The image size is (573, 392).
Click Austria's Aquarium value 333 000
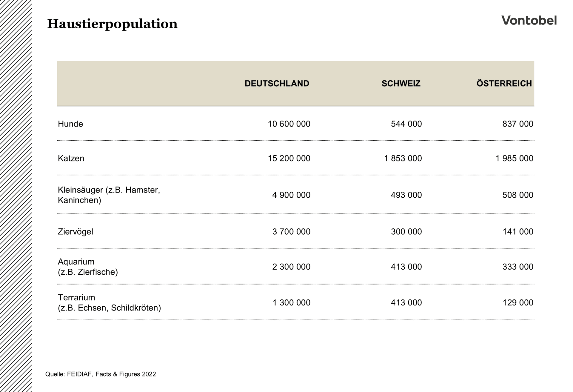point(518,267)
